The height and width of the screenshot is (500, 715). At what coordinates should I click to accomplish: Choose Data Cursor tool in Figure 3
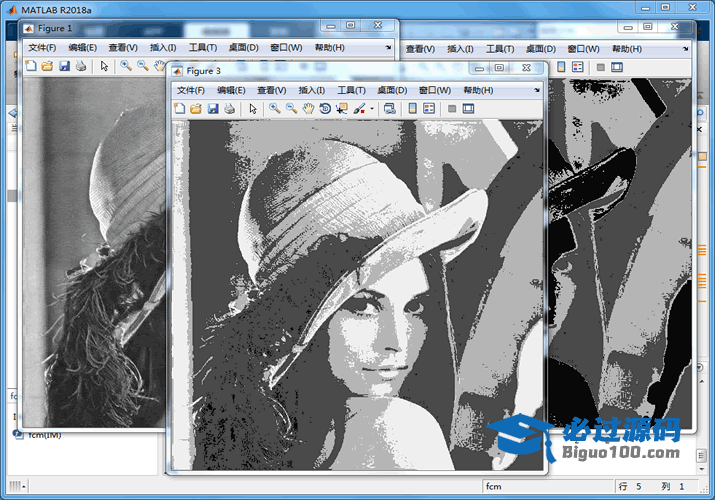point(342,108)
